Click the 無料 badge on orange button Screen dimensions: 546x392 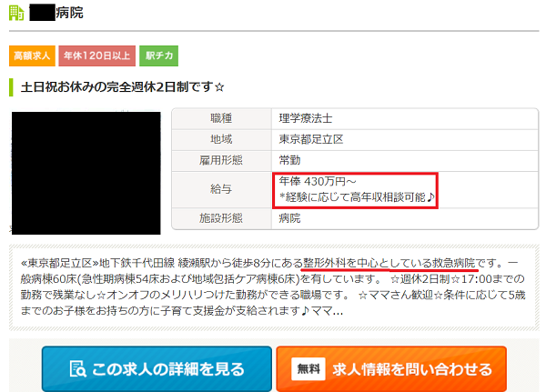coord(308,368)
